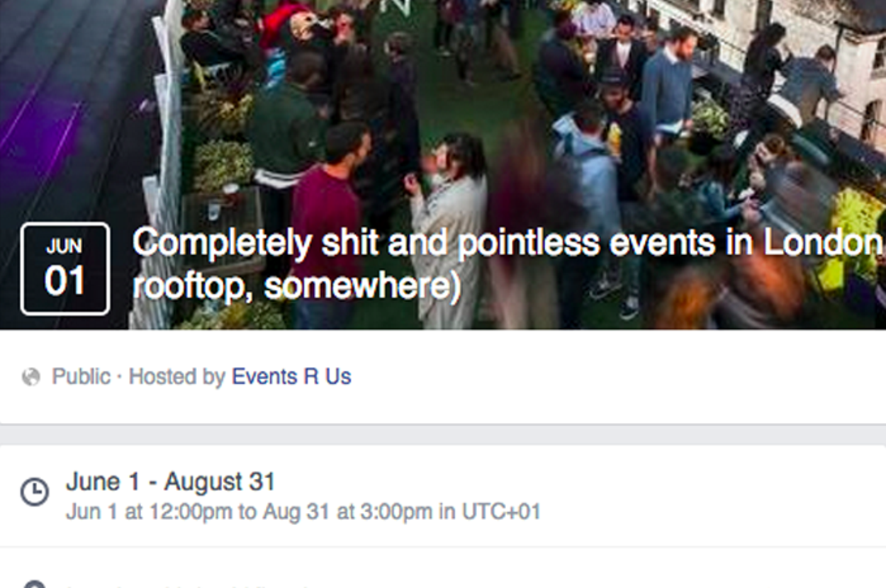Click the "Public" privacy label
This screenshot has height=588, width=886.
click(x=81, y=376)
